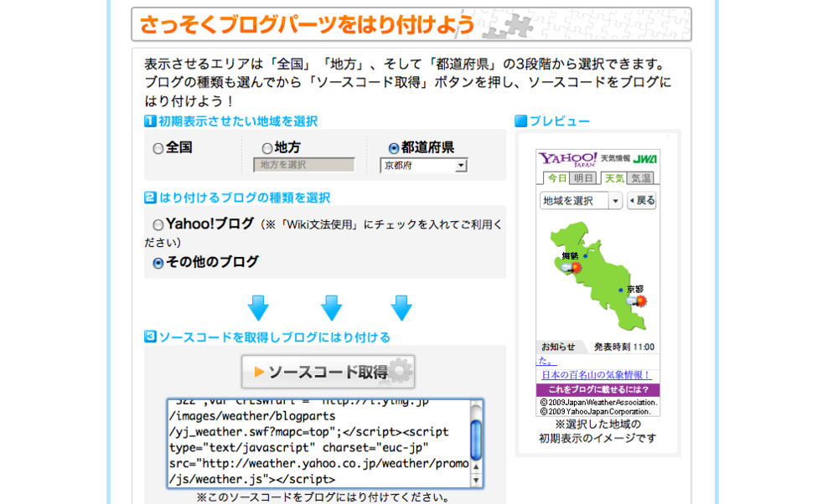Screen dimensions: 838x504
Task: Click inside the source code text area
Action: click(319, 444)
